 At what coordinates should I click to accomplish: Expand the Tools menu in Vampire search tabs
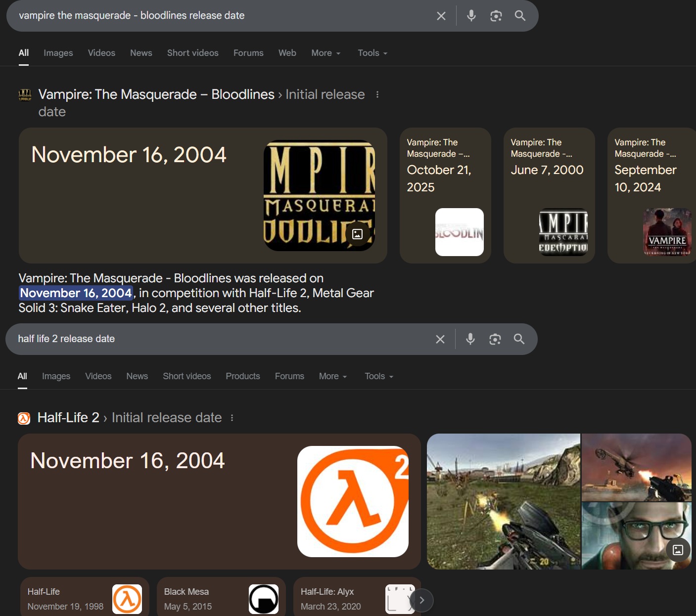(x=372, y=53)
